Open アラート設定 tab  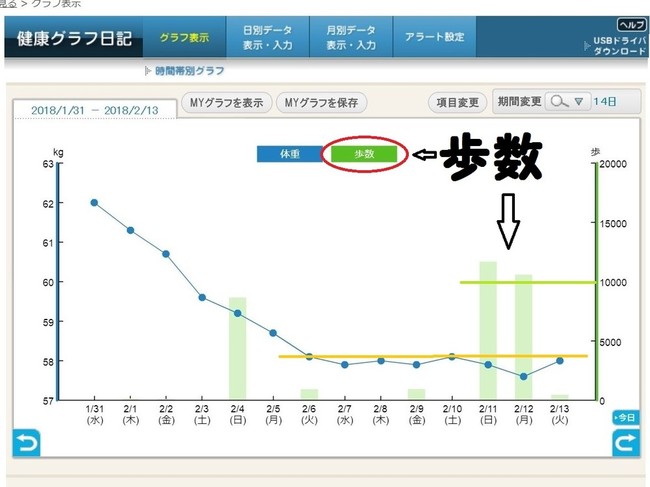[434, 37]
